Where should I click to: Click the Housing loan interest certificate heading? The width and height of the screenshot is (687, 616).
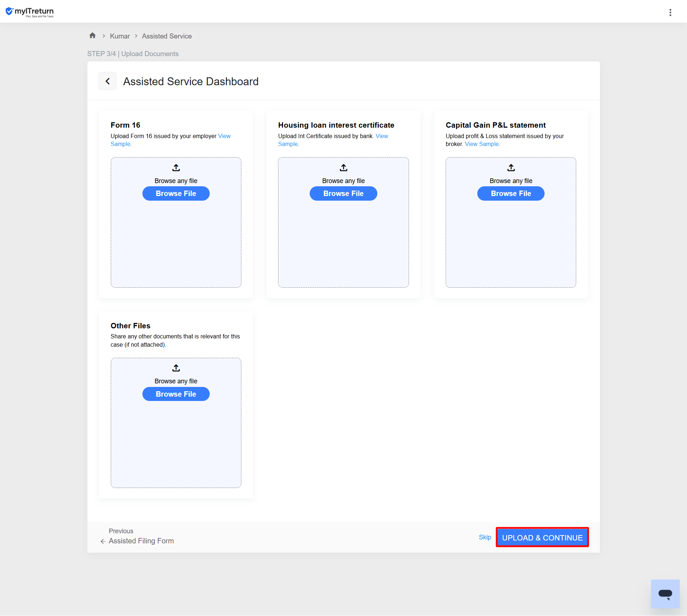click(x=336, y=125)
